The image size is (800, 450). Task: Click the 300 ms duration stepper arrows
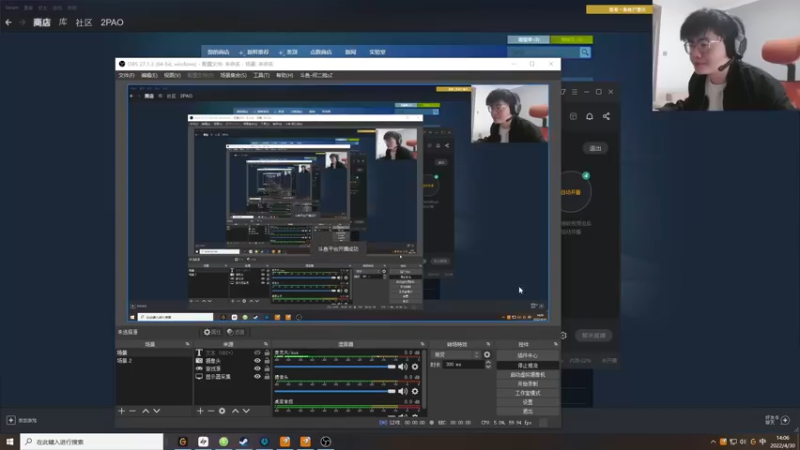[488, 364]
